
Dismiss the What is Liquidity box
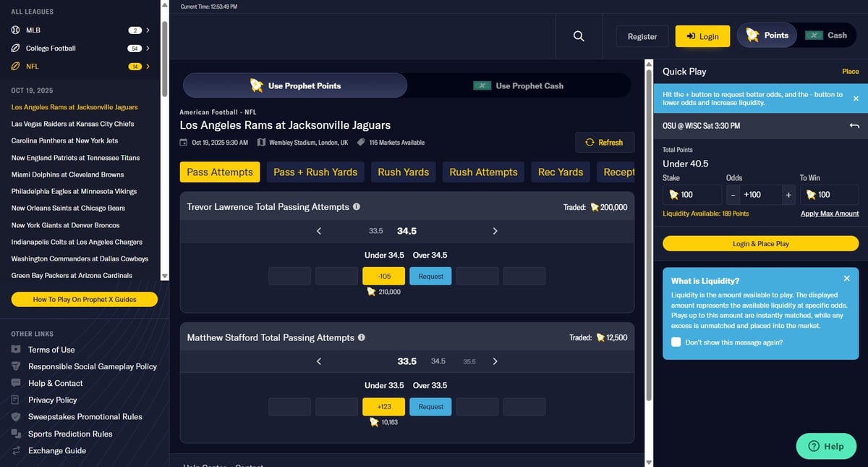pyautogui.click(x=847, y=278)
